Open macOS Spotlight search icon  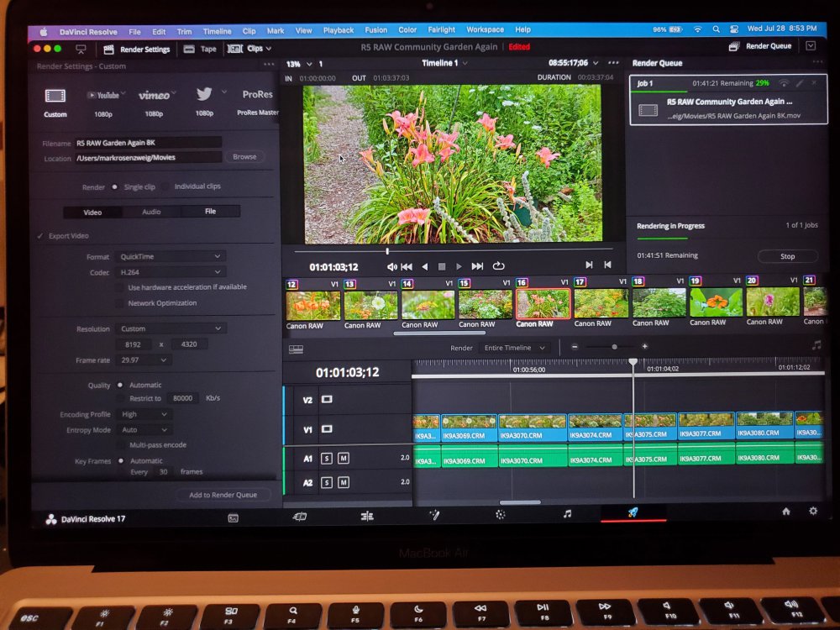coord(717,29)
